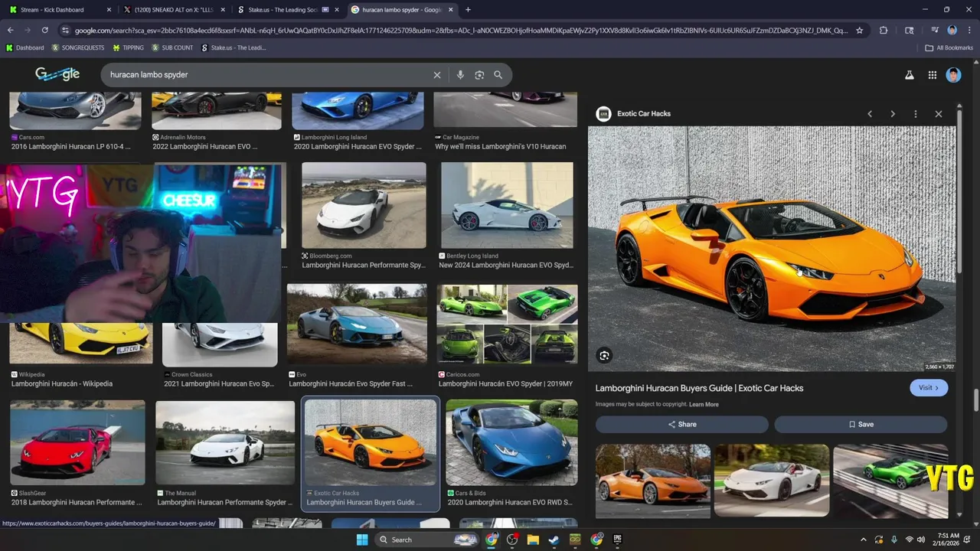Select the huracan lambo spyder Google tab
This screenshot has height=551, width=980.
(x=401, y=10)
